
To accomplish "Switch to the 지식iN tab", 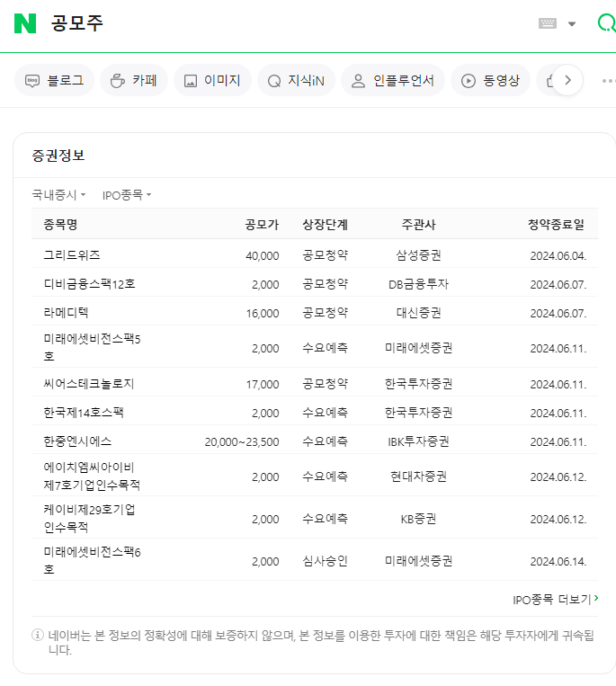I will click(296, 81).
